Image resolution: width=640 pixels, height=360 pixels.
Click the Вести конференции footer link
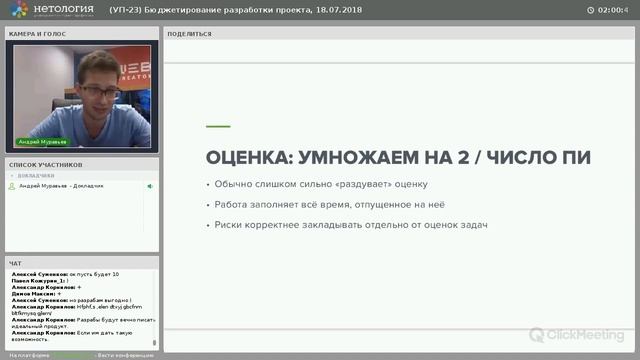(126, 356)
